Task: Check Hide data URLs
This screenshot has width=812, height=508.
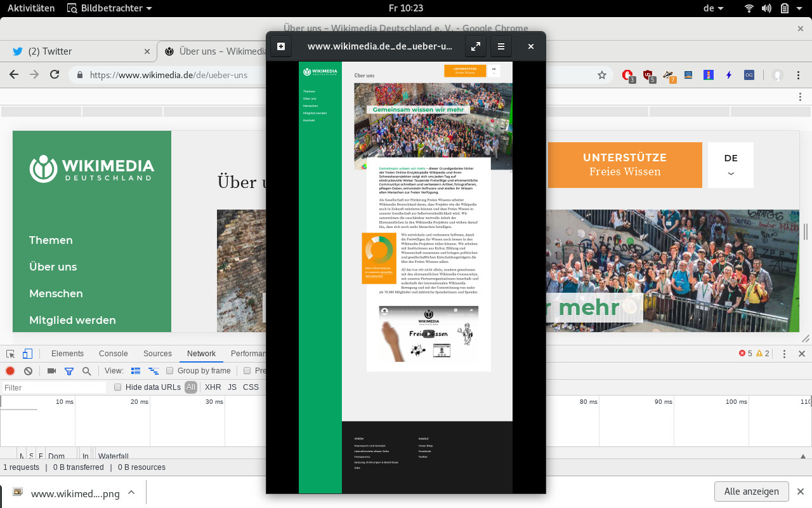Action: pyautogui.click(x=117, y=387)
